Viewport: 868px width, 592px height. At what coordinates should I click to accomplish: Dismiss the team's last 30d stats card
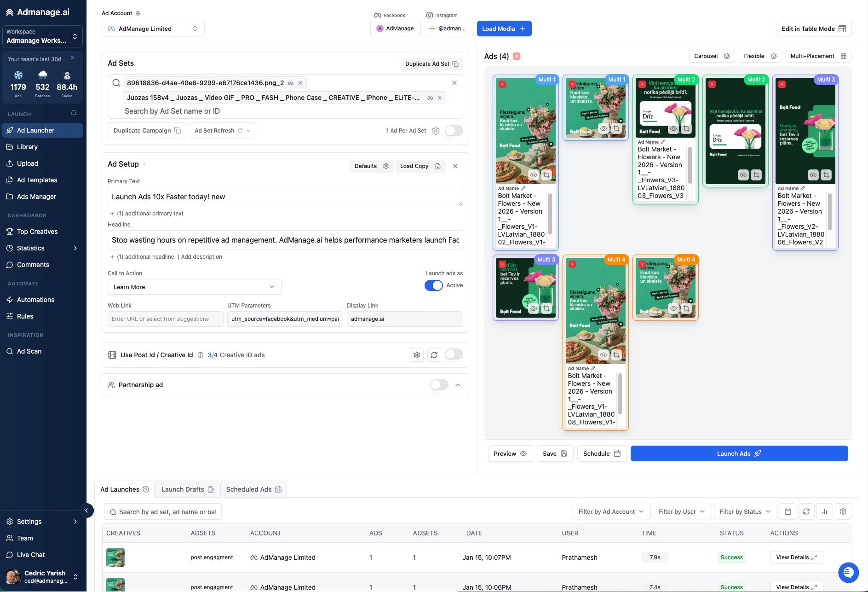pyautogui.click(x=73, y=58)
